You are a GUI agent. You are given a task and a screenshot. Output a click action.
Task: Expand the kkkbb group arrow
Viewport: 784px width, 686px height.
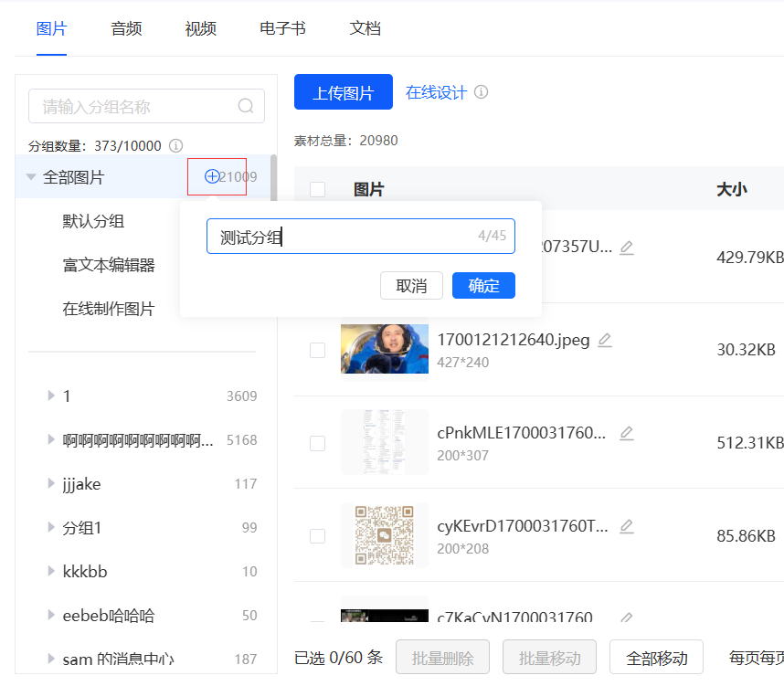point(51,571)
